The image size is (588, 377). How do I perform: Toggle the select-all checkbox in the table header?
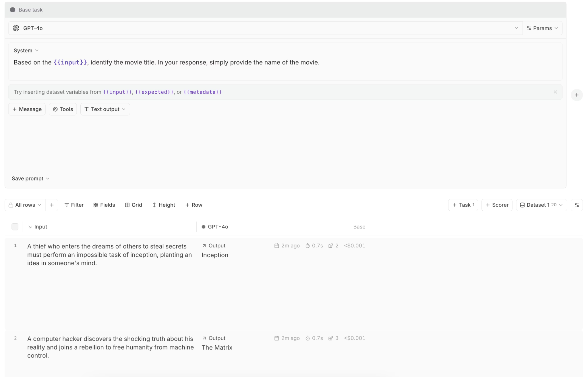click(x=15, y=227)
